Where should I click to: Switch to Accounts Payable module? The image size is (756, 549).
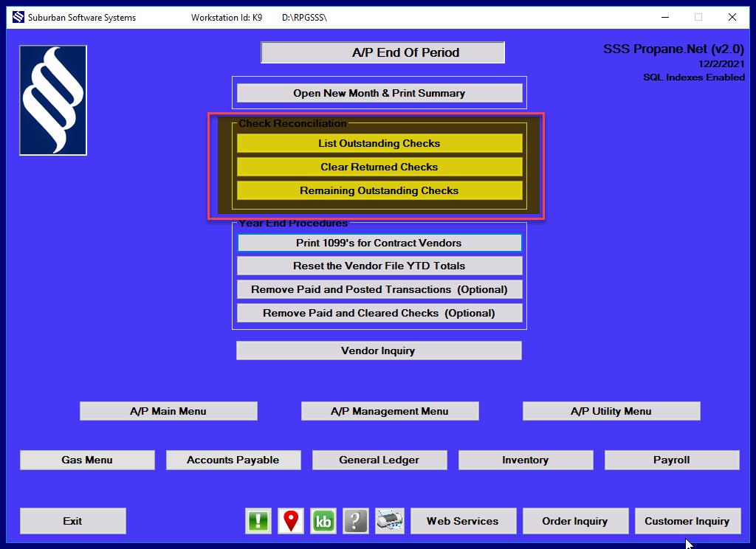(233, 460)
